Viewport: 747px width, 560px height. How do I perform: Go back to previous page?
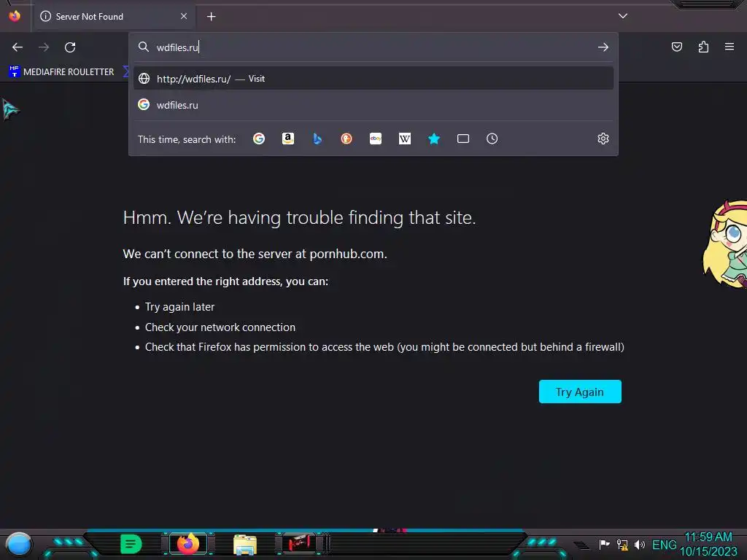[18, 47]
